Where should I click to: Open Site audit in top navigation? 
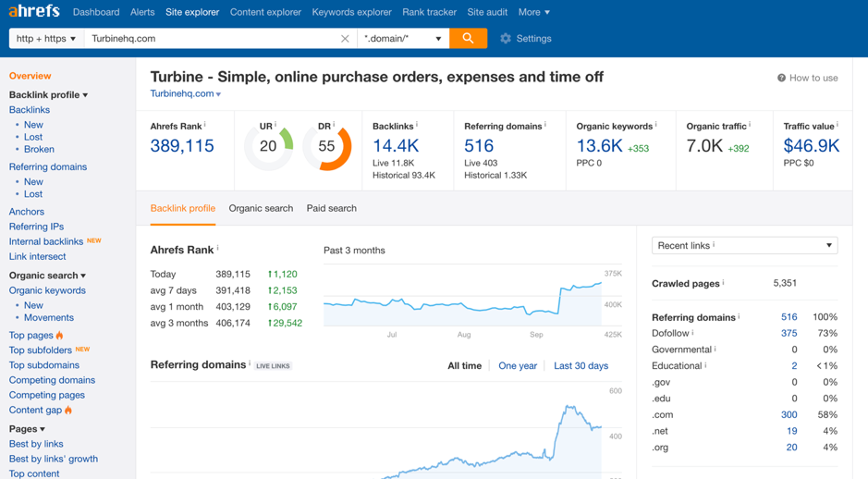(x=487, y=12)
